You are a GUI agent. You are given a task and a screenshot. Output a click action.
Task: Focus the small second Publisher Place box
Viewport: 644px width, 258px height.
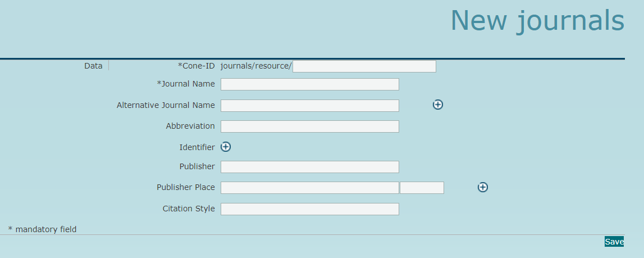click(x=422, y=188)
